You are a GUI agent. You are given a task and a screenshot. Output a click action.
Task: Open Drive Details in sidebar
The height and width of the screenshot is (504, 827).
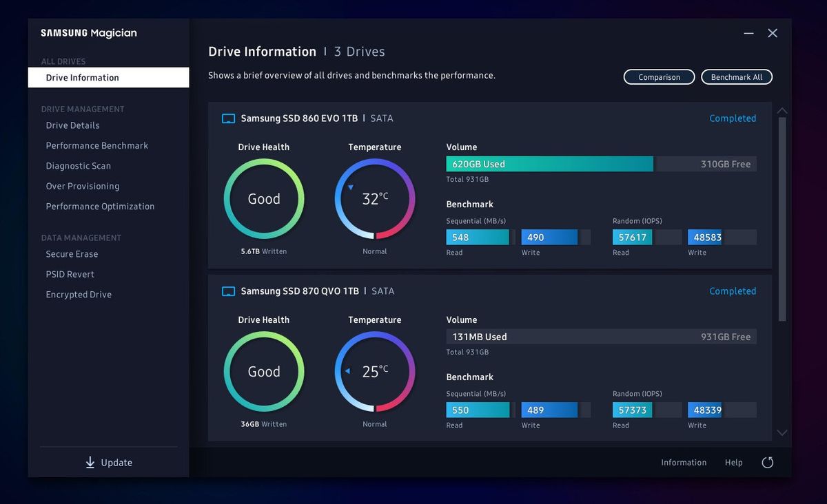(72, 125)
